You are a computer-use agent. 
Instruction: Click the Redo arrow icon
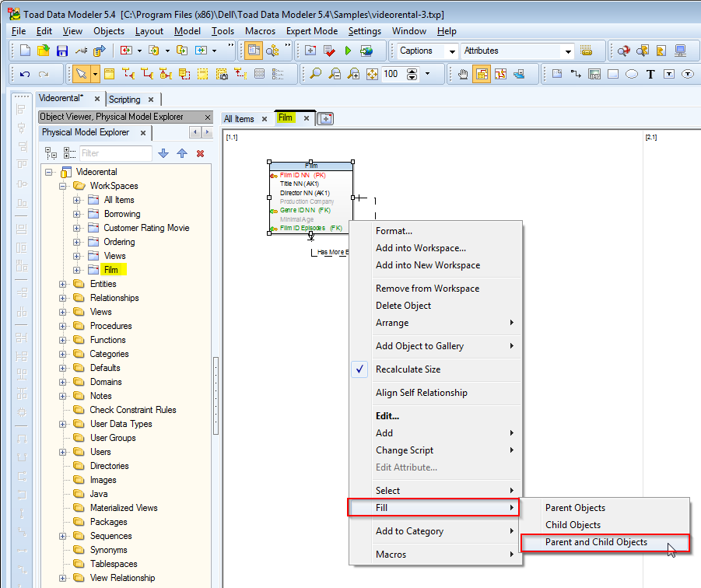(44, 74)
